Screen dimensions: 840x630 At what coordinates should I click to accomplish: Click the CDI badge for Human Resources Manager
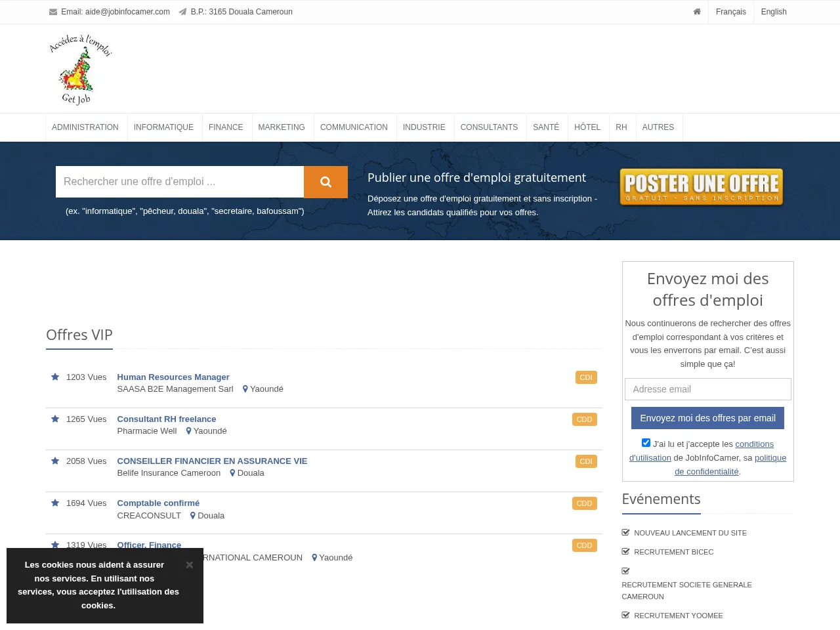tap(586, 377)
